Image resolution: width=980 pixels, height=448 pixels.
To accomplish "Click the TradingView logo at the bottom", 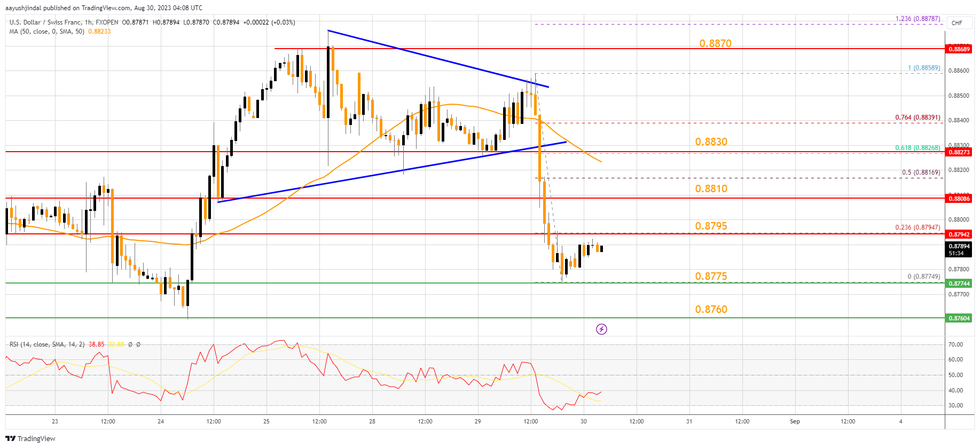I will (30, 438).
